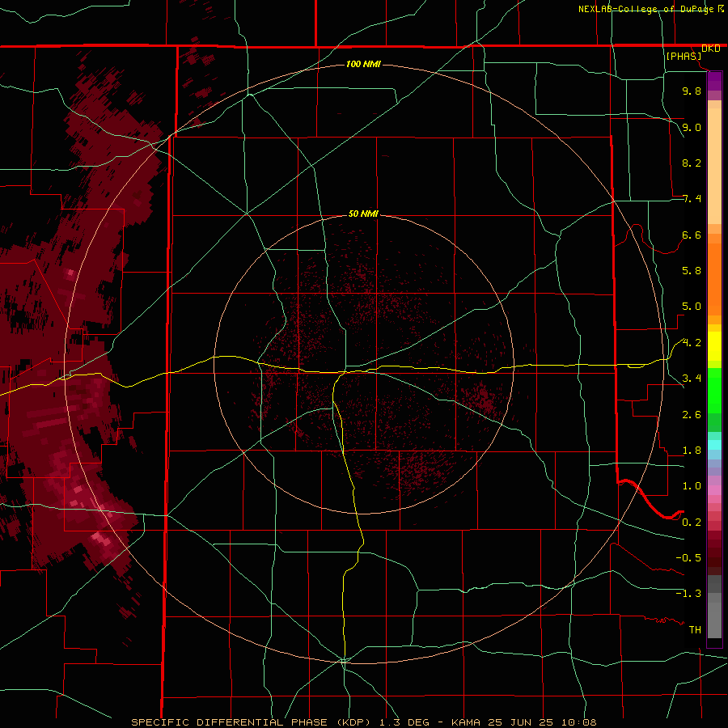Click the light peach legend segment near 8.2
The height and width of the screenshot is (728, 728).
(x=714, y=166)
